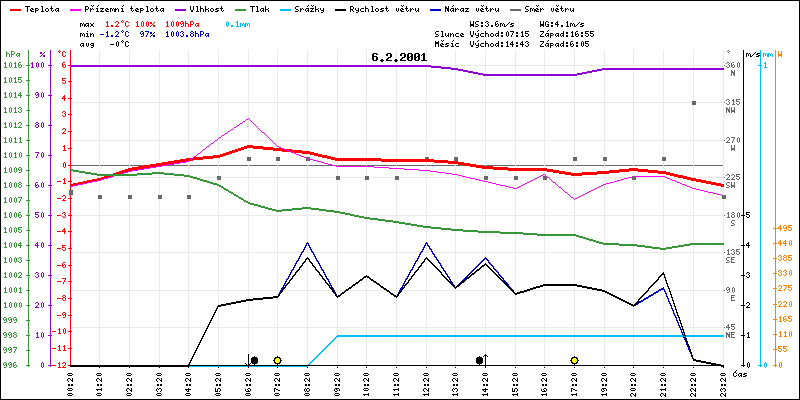This screenshot has width=800, height=400.
Task: Click the yellow sunrise marker near 07:20
Action: coord(277,360)
